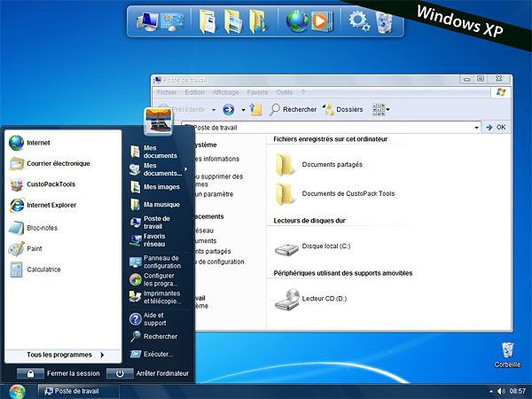Expand the address bar dropdown arrow
Viewport: 532px width, 399px height.
pyautogui.click(x=476, y=128)
